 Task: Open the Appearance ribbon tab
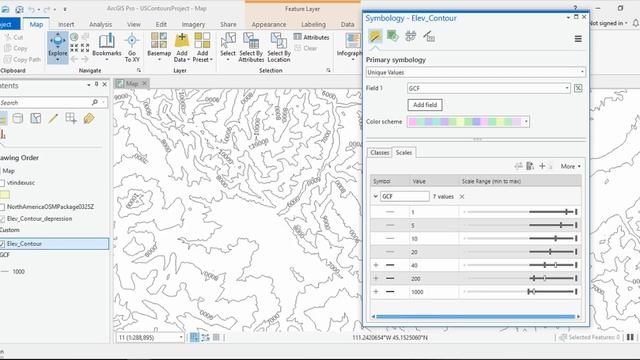pyautogui.click(x=269, y=24)
